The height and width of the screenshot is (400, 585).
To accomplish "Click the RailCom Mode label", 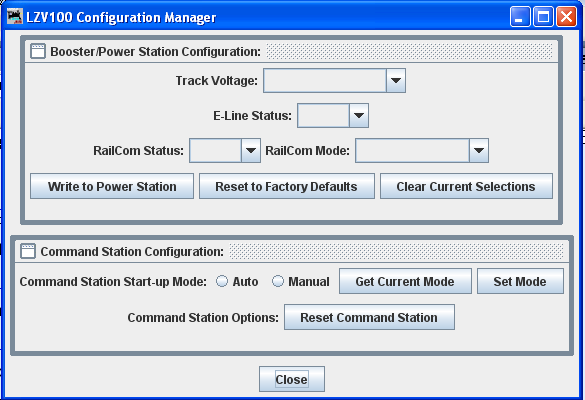I will (x=307, y=150).
